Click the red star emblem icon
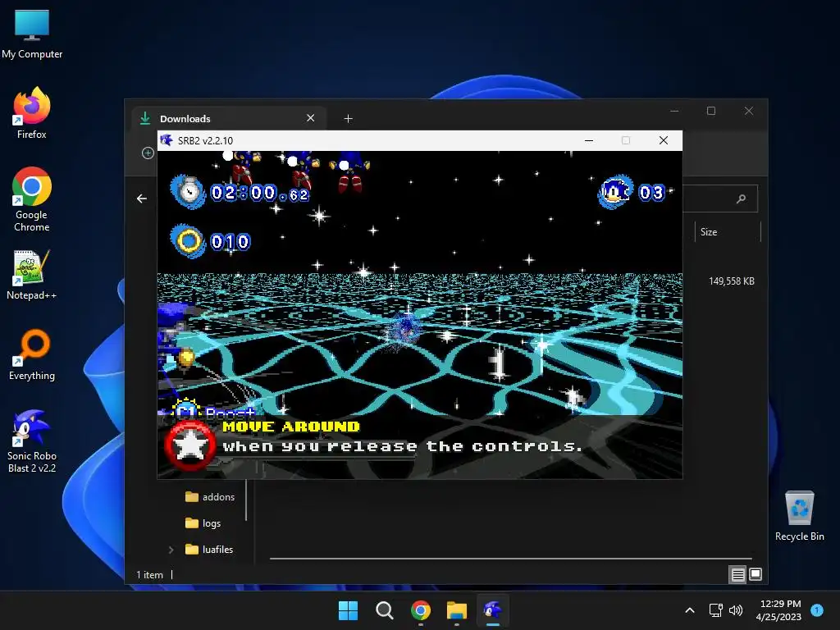The image size is (840, 630). [189, 445]
